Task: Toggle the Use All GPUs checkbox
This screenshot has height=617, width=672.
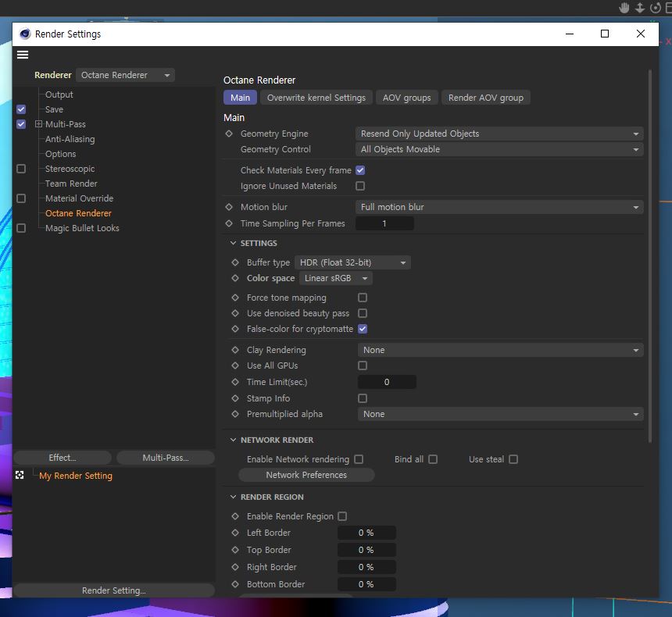Action: (363, 366)
